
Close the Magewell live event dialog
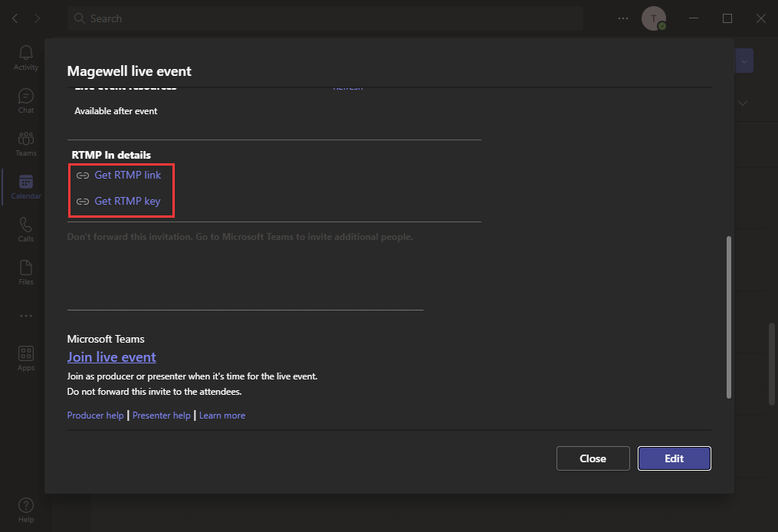pyautogui.click(x=593, y=458)
